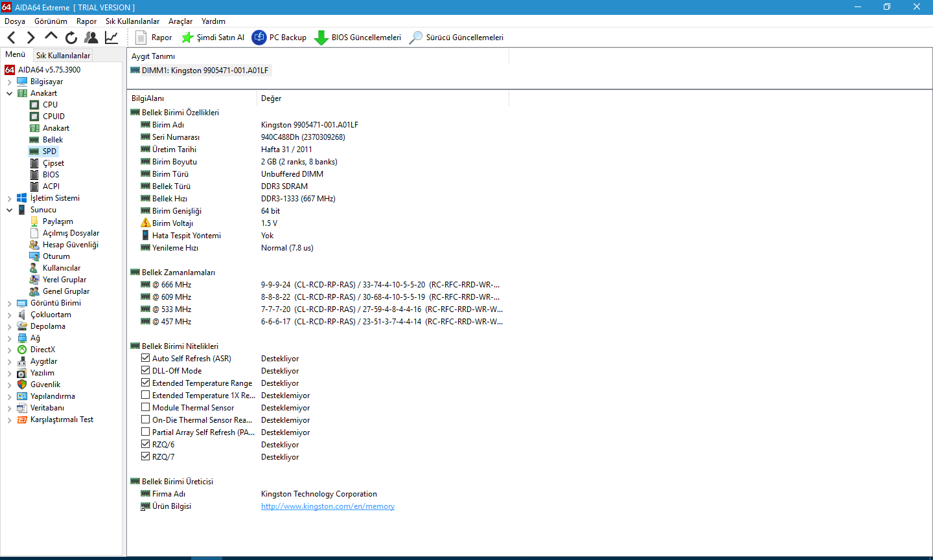Click Şimdi Satın Al button

213,38
